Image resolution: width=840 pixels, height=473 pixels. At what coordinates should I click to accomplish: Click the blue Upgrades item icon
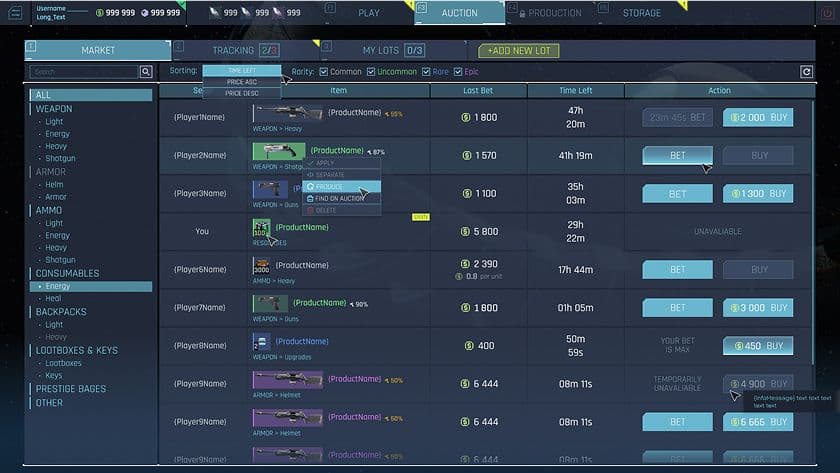[x=261, y=343]
